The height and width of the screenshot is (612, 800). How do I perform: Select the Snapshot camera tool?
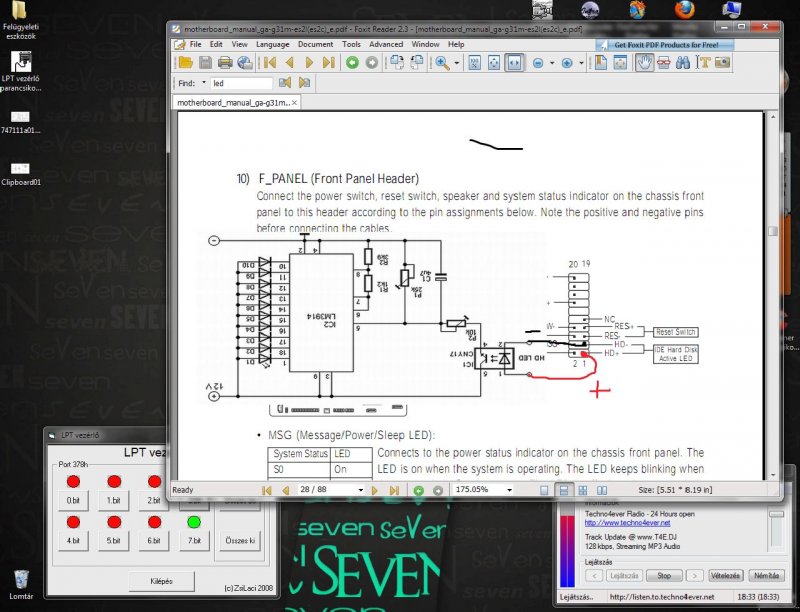point(722,63)
